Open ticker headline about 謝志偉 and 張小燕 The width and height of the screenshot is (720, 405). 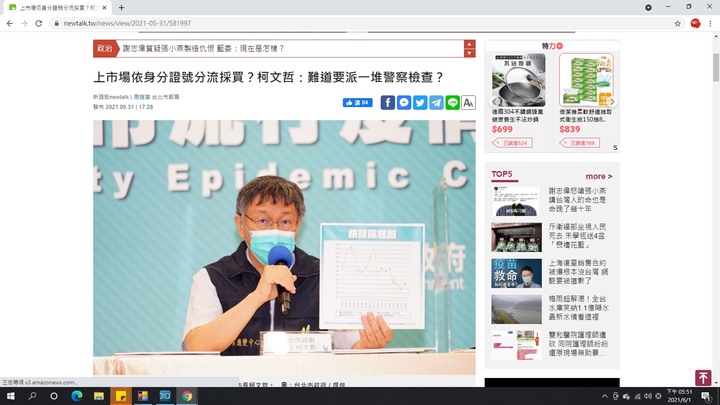click(x=203, y=48)
